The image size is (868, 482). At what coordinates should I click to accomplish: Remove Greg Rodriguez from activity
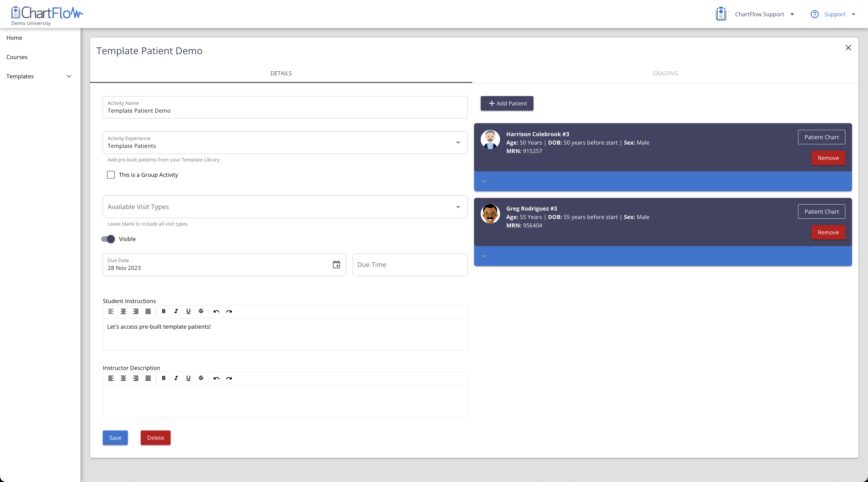(828, 232)
